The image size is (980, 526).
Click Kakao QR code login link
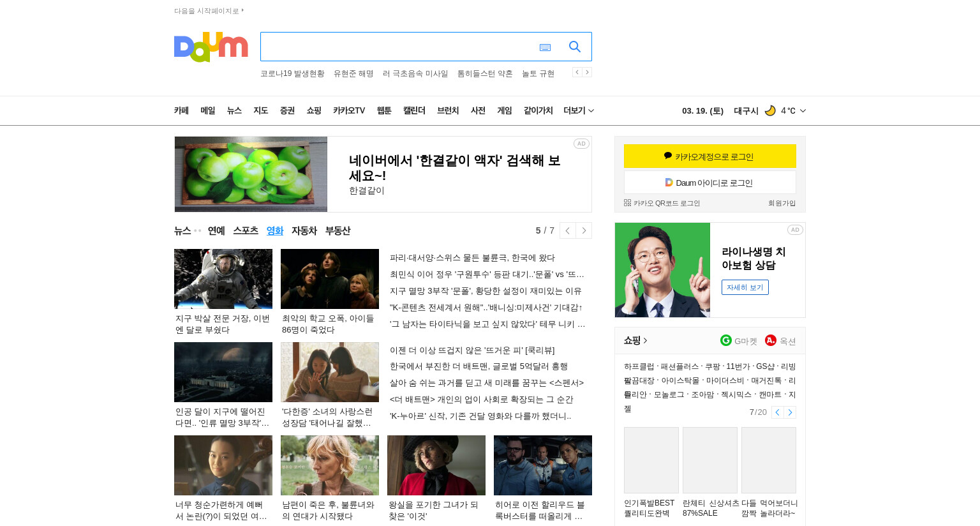[662, 203]
